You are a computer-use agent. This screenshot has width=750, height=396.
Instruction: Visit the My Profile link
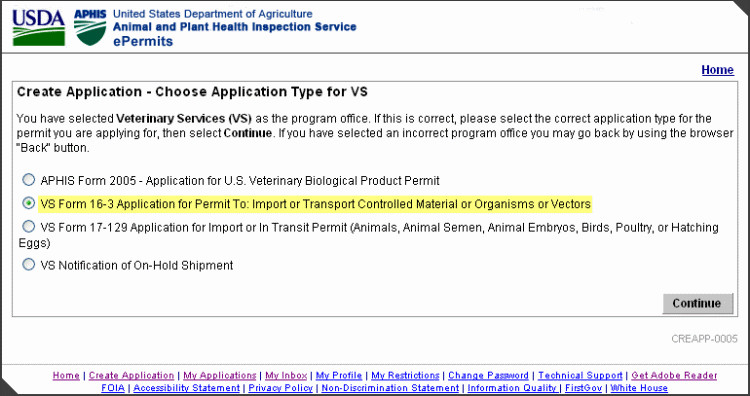tap(339, 375)
